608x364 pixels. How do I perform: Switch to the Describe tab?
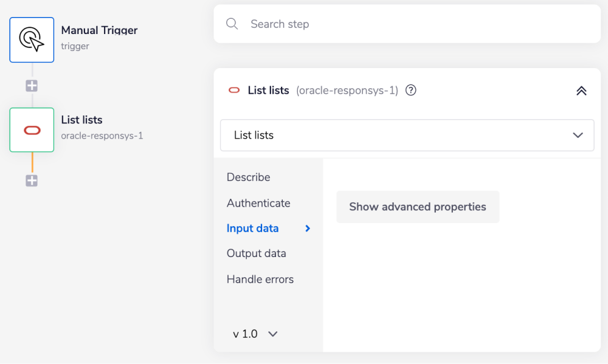248,177
